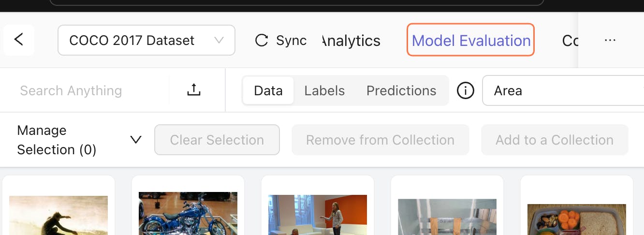Expand the Manage Selection chevron
This screenshot has width=644, height=235.
point(136,140)
